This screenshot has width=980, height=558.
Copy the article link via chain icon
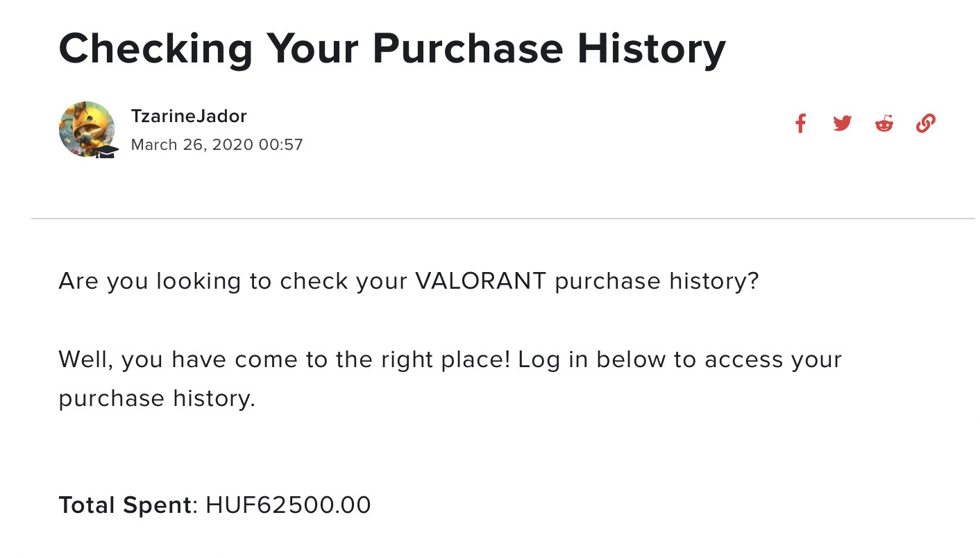point(925,124)
